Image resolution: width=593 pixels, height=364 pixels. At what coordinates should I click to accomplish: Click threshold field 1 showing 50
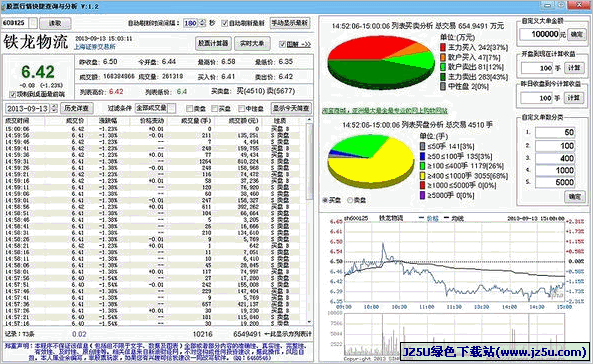[555, 132]
